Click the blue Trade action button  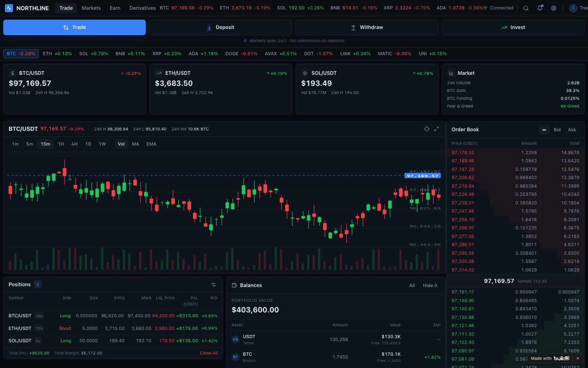coord(74,27)
